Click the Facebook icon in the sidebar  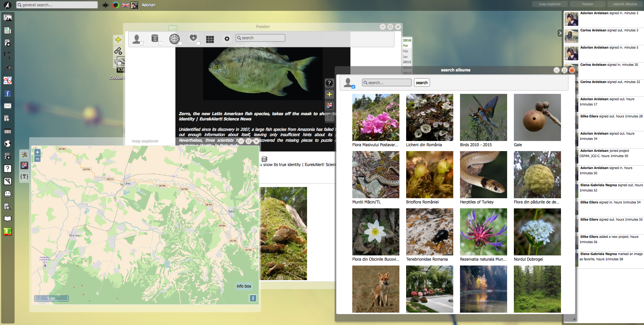pos(7,93)
